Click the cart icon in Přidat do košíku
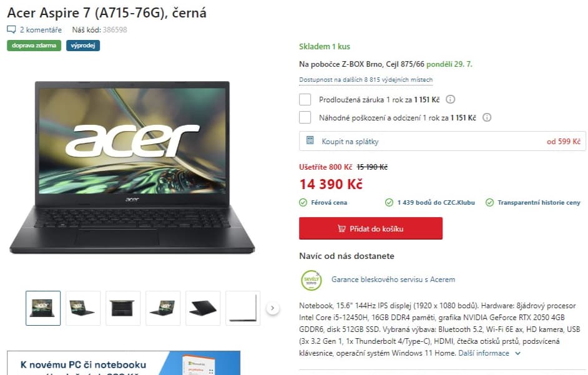The width and height of the screenshot is (588, 375). click(x=341, y=228)
